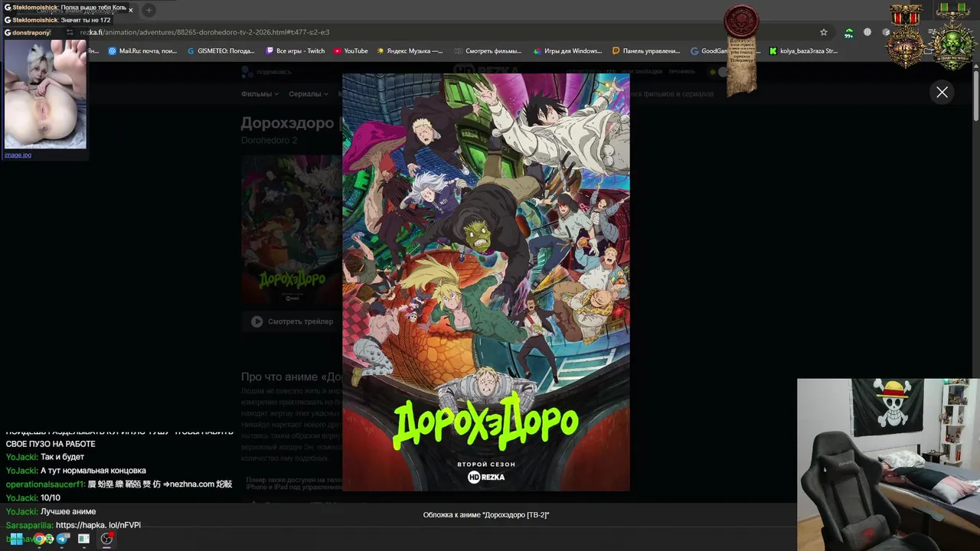The image size is (980, 551).
Task: Click the Дорохэдоро page title heading
Action: 291,122
